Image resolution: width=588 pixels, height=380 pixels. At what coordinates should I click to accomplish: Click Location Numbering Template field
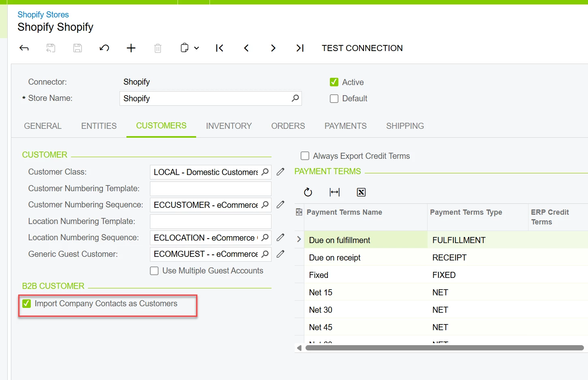211,221
